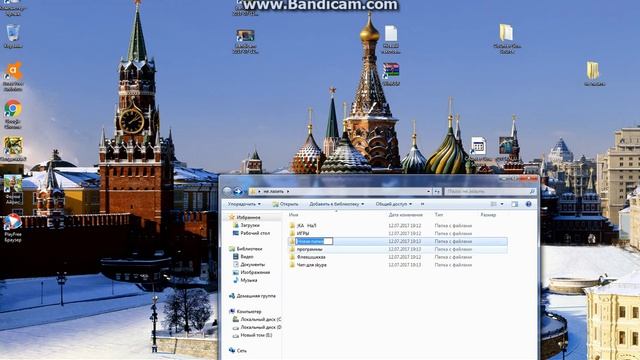Open the Recycle Bin desktop icon
Screen dimensions: 640x360
13,36
